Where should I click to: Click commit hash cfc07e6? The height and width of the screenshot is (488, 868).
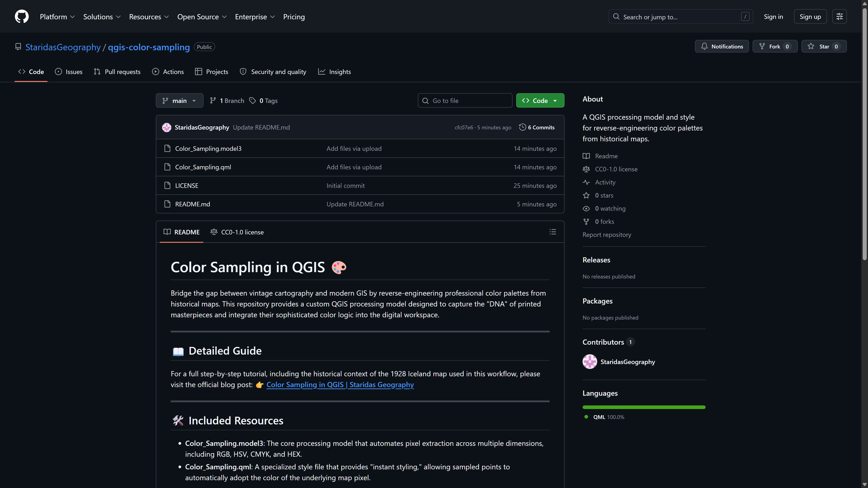coord(464,127)
